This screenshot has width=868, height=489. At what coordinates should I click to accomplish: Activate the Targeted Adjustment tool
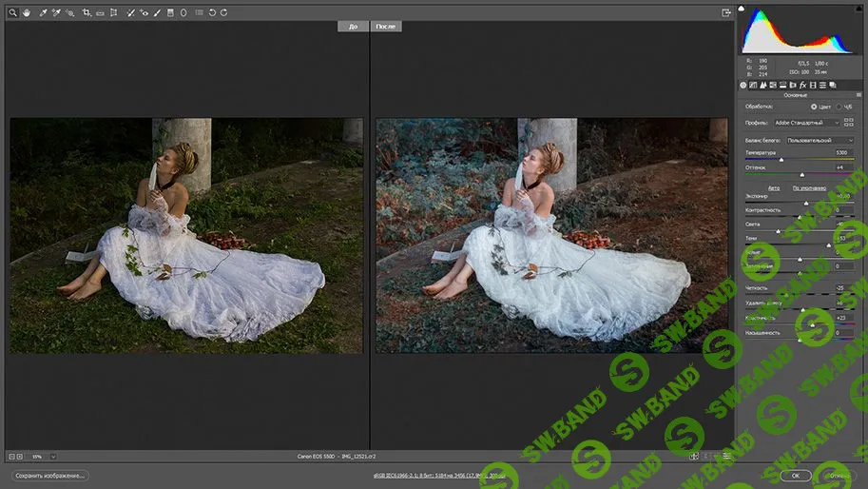(x=69, y=12)
